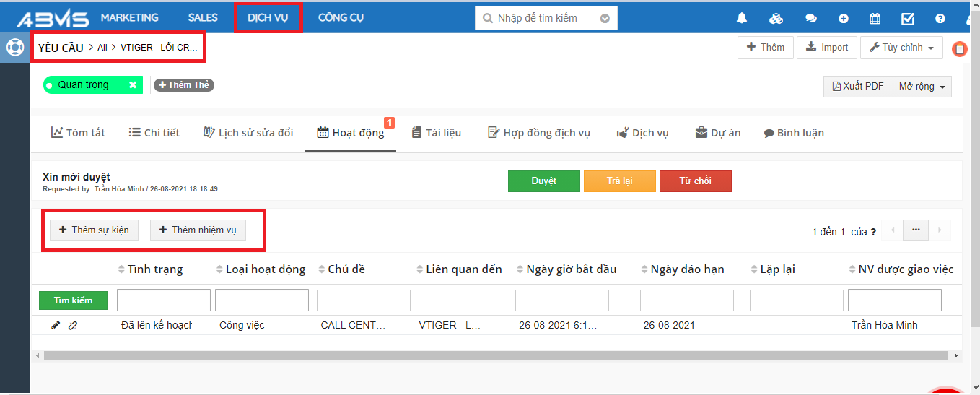
Task: Switch to the Lịch sử sửa đổi tab
Action: coord(248,133)
